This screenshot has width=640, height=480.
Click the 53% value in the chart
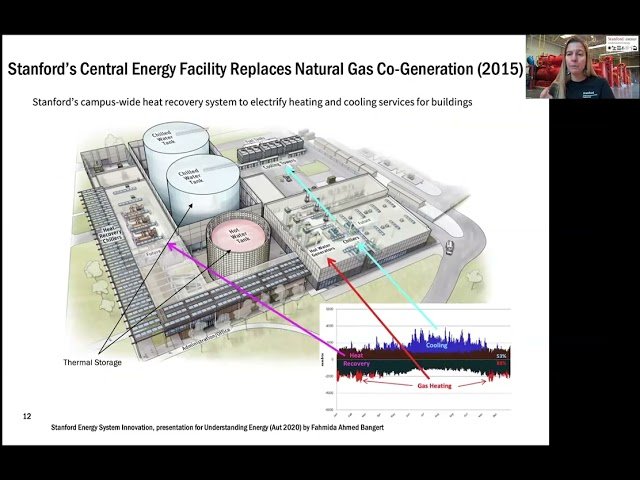pyautogui.click(x=501, y=356)
